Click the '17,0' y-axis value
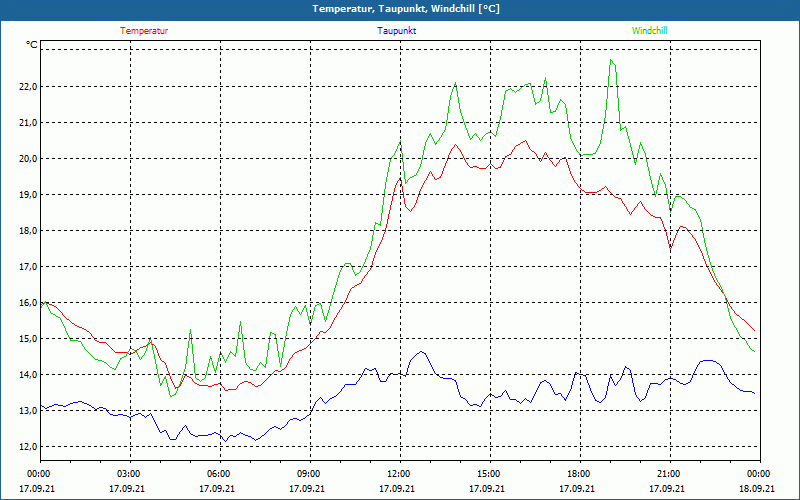Image resolution: width=800 pixels, height=500 pixels. (28, 267)
